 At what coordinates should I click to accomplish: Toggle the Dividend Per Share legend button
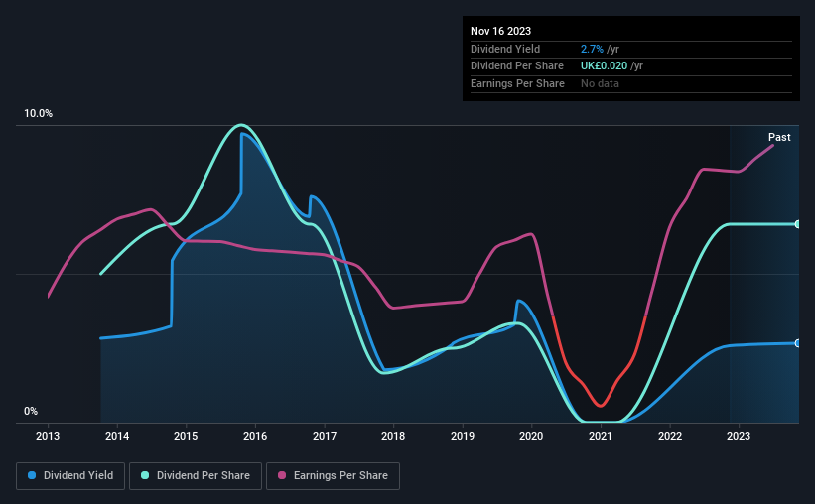[196, 476]
